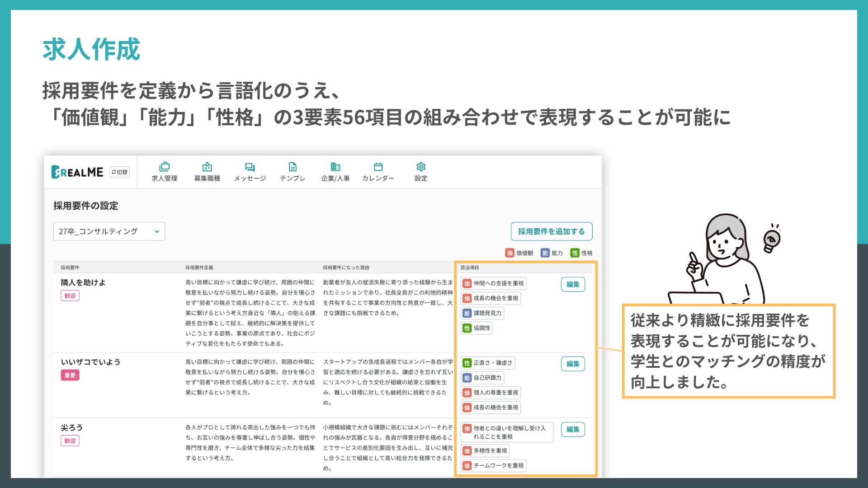Select the チームワークを重視 tag
This screenshot has height=488, width=868.
point(493,465)
